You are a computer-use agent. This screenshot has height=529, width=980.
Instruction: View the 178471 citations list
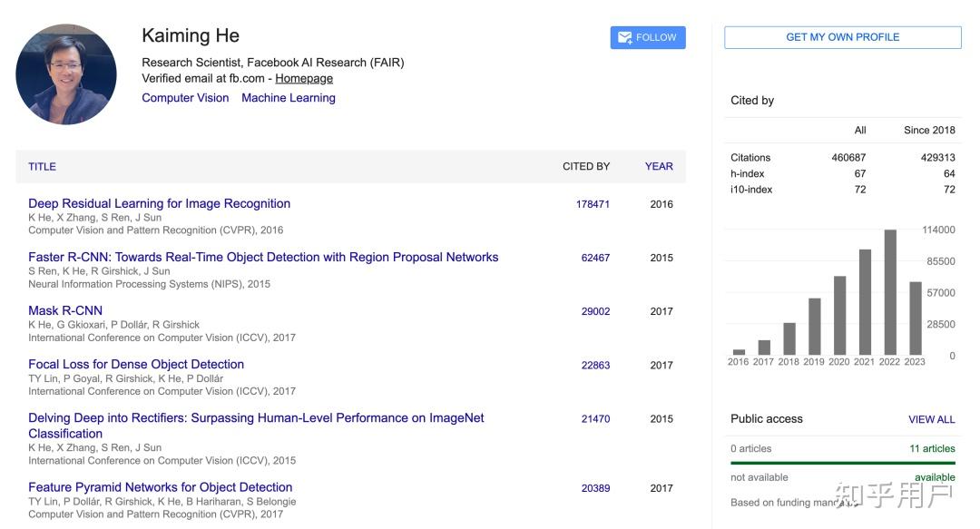coord(593,205)
